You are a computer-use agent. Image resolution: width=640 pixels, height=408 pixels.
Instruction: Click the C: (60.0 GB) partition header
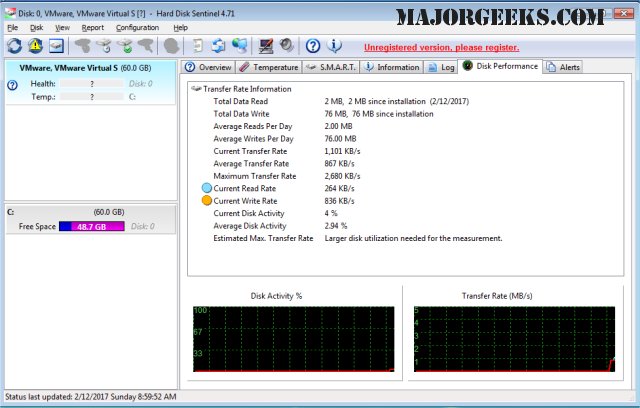pyautogui.click(x=91, y=212)
